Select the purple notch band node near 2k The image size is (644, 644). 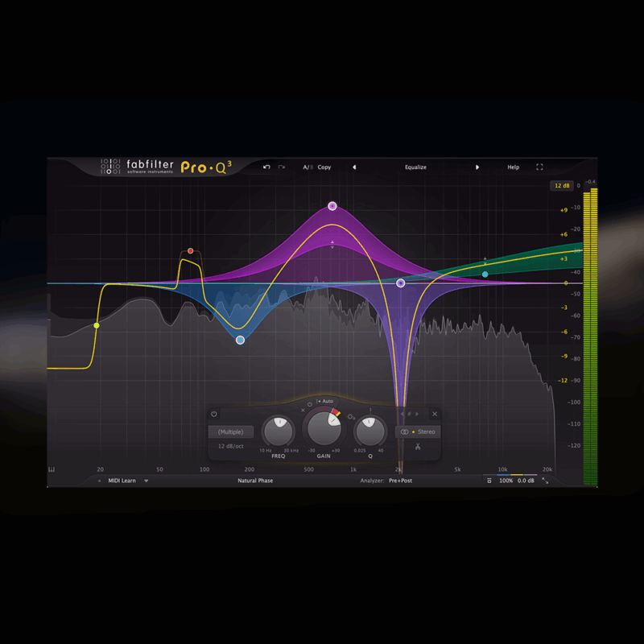[x=400, y=283]
